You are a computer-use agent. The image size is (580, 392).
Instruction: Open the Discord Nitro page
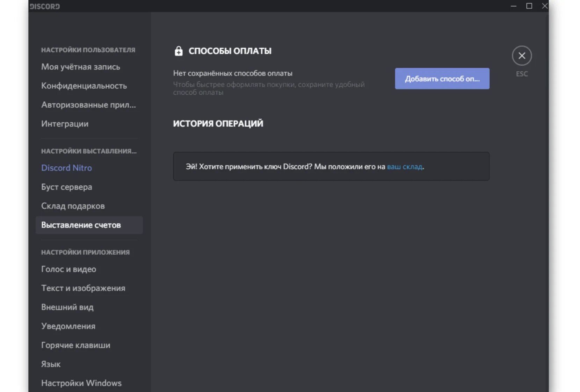coord(66,168)
